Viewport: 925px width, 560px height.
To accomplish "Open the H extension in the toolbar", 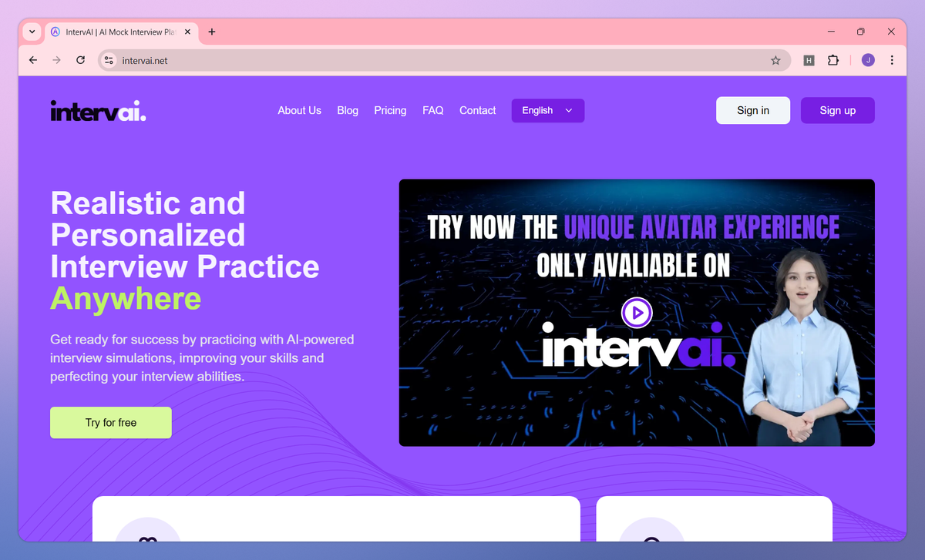I will coord(809,60).
